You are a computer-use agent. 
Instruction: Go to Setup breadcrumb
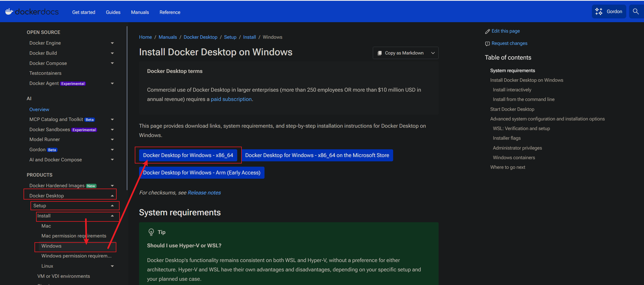(230, 37)
